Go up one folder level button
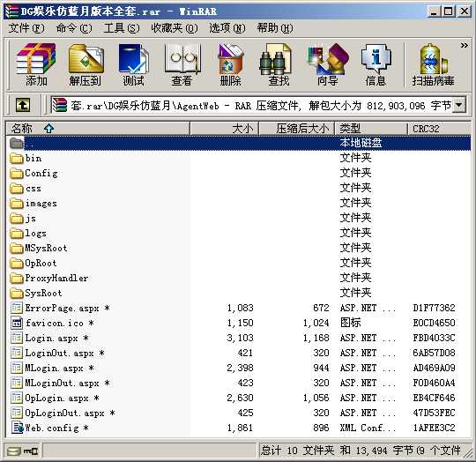The height and width of the screenshot is (462, 476). (x=23, y=105)
